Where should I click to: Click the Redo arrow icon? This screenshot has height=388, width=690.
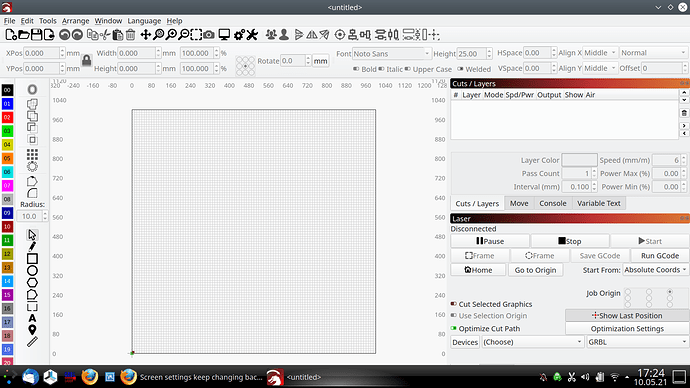click(77, 35)
